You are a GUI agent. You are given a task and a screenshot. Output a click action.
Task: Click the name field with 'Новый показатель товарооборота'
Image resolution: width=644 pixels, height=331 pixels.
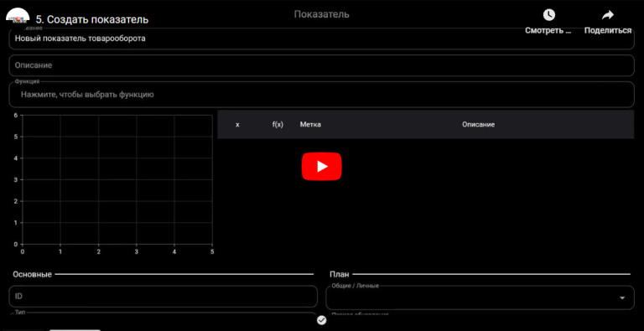coord(322,39)
